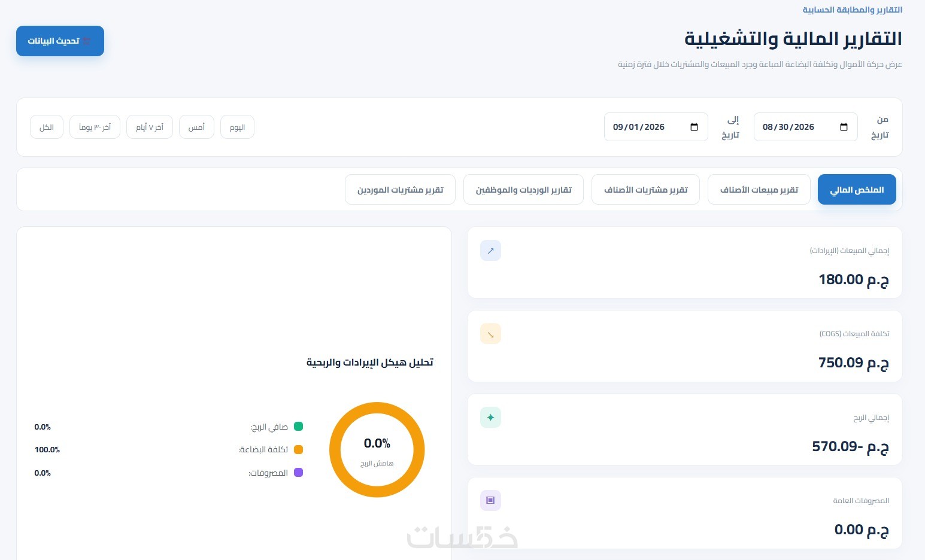
Task: Click the orange تكلفة البضاعة legend swatch
Action: coord(298,449)
